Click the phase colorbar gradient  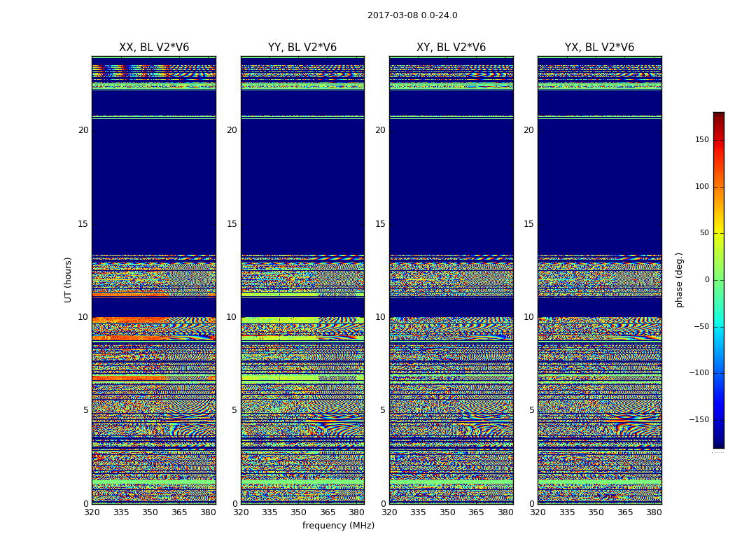(719, 280)
